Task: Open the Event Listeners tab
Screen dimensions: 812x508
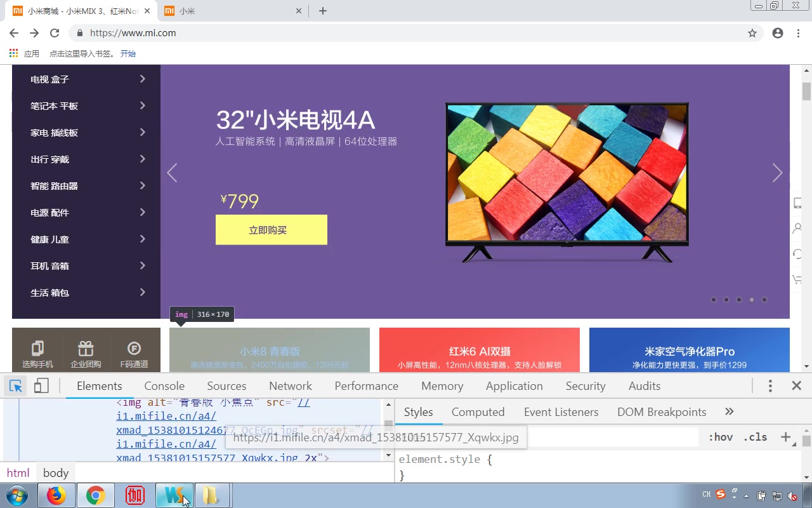Action: pyautogui.click(x=561, y=411)
